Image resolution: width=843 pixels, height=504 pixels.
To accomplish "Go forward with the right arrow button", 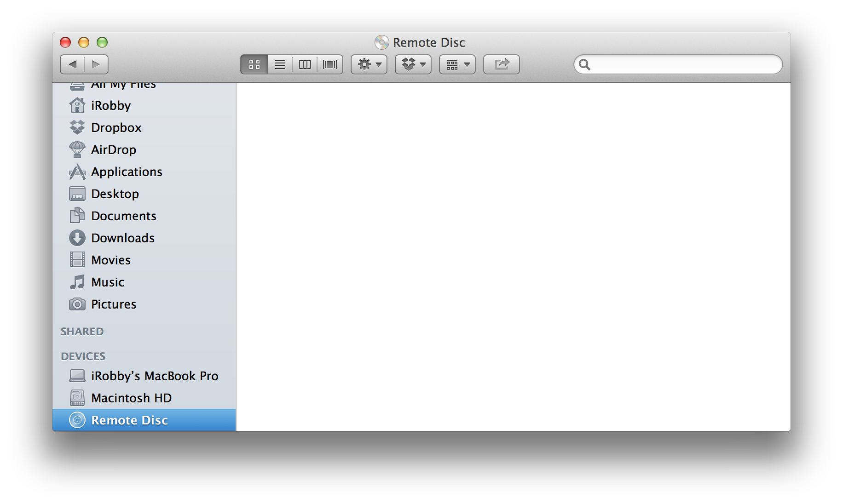I will (x=96, y=64).
